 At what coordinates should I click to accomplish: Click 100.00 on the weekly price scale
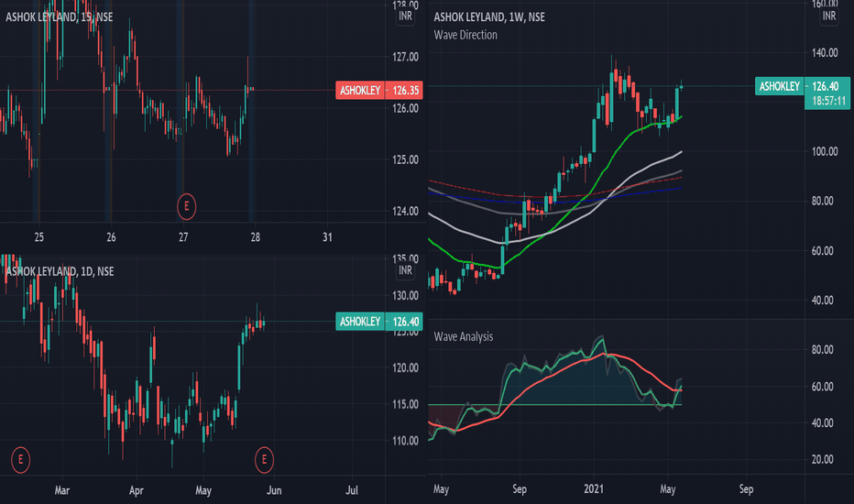[x=825, y=151]
